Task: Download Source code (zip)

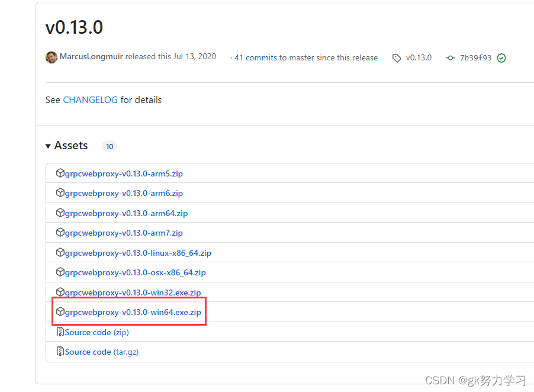Action: click(x=96, y=332)
